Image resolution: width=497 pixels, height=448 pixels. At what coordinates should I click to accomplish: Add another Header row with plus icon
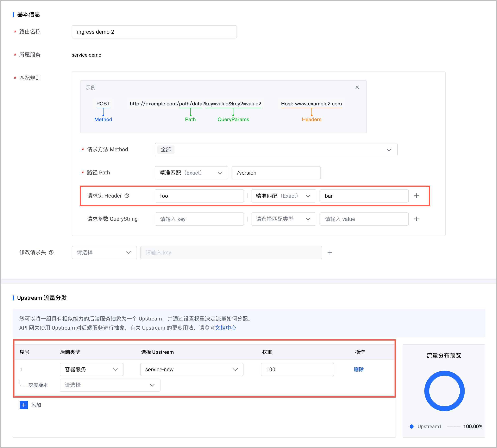coord(417,196)
